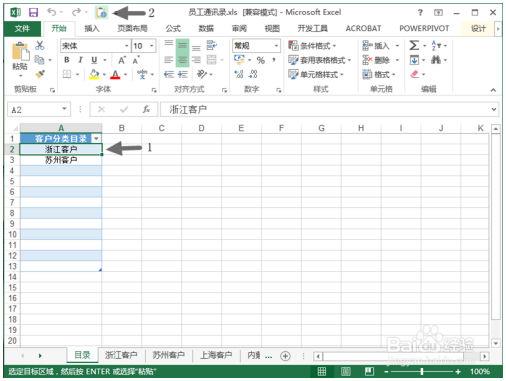Switch to the 数据 ribbon tab
Viewport: 506px width, 381px height.
pos(206,29)
